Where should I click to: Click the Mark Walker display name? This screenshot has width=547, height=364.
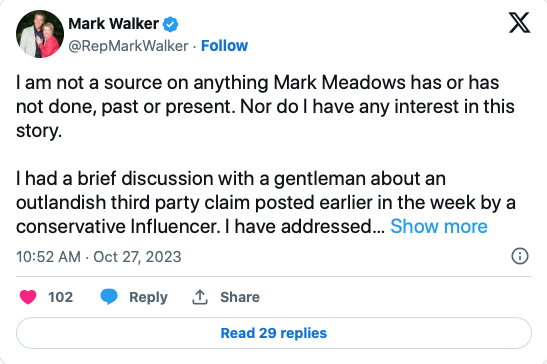click(x=114, y=24)
